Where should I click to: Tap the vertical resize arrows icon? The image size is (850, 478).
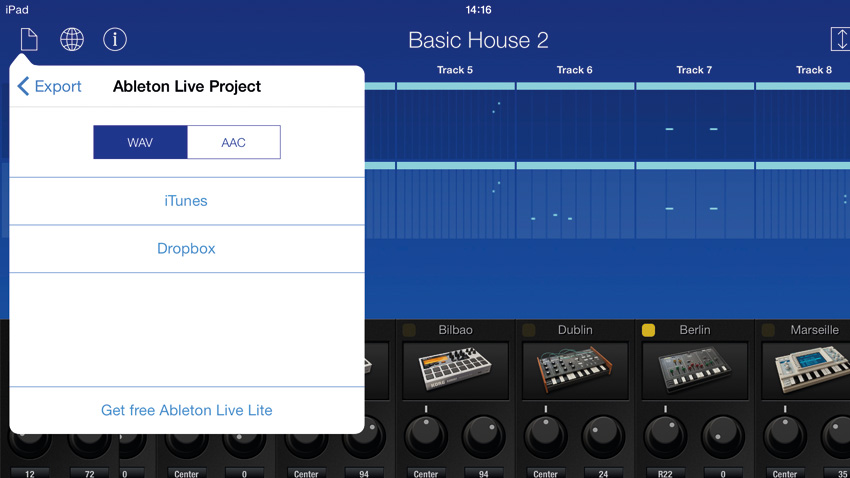coord(841,40)
